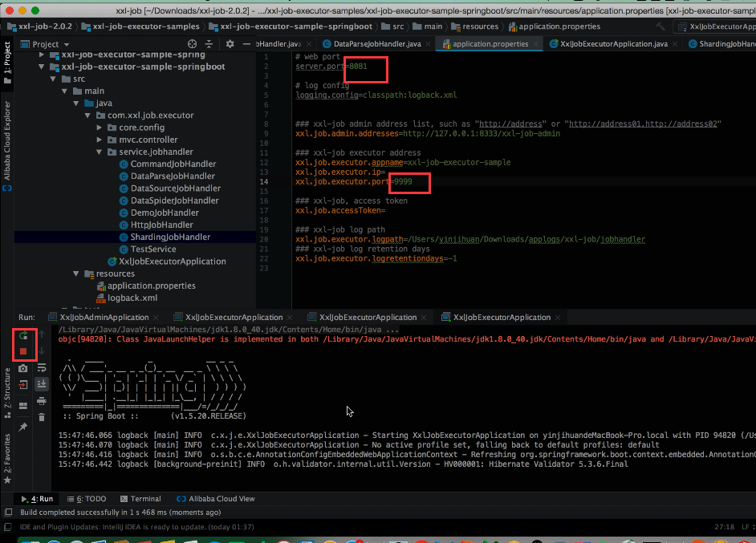Image resolution: width=756 pixels, height=543 pixels.
Task: Collapse the service.jobhandler package
Action: 100,152
